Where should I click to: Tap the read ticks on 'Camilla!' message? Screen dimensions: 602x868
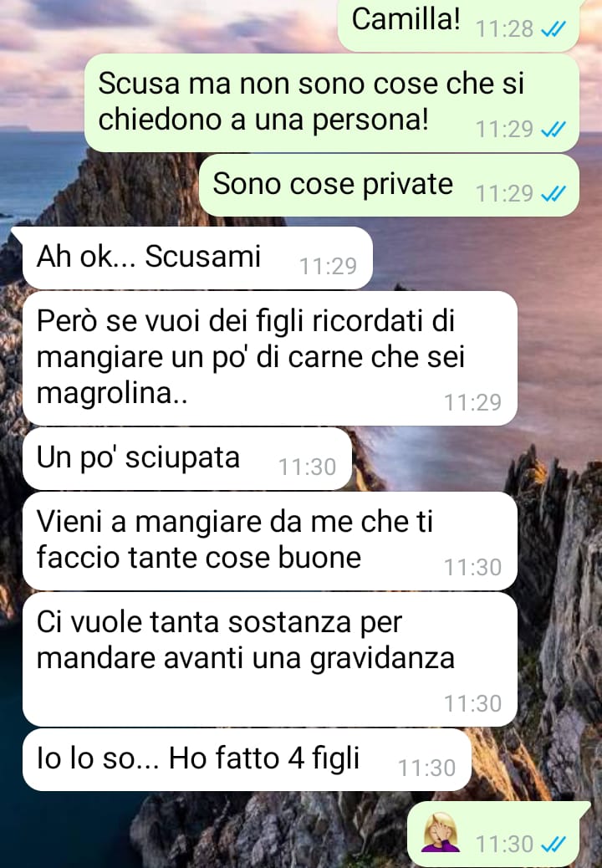point(553,28)
